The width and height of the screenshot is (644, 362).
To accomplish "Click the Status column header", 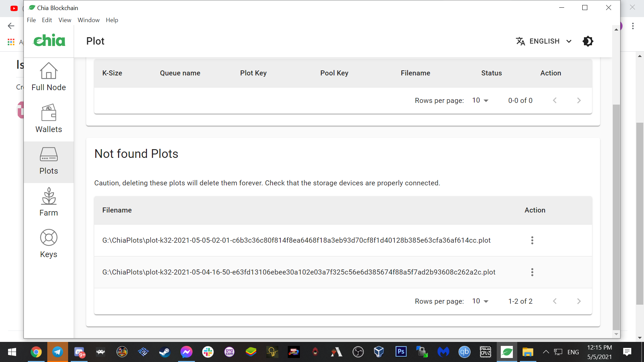I will (491, 73).
